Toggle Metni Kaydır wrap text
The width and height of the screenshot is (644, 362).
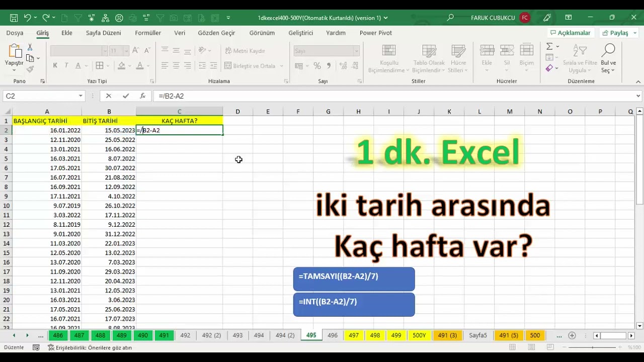(x=245, y=51)
